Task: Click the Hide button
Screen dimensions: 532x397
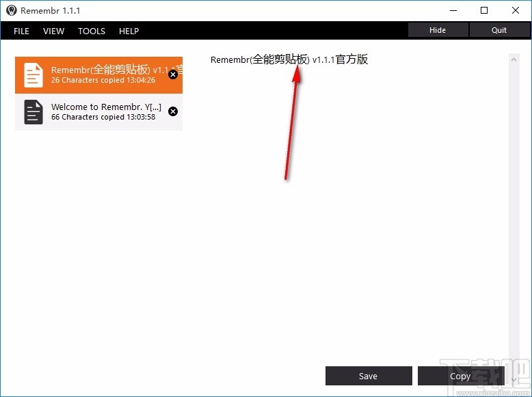Action: point(438,30)
